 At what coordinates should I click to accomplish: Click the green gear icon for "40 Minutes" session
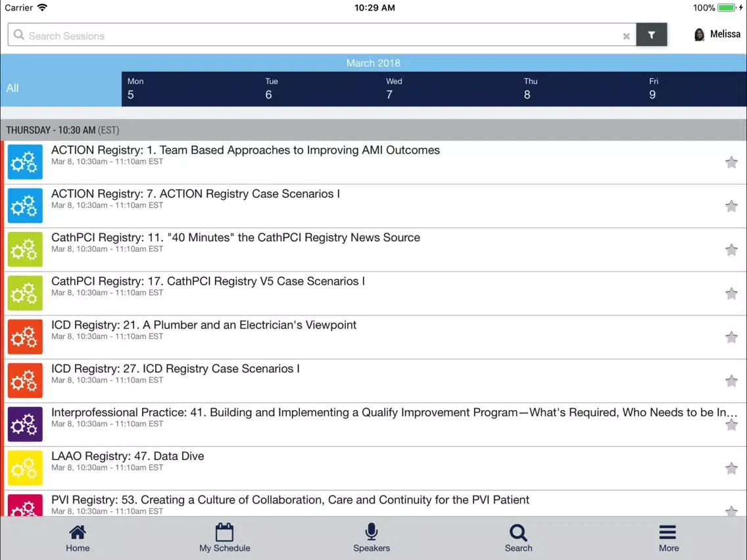click(x=25, y=250)
